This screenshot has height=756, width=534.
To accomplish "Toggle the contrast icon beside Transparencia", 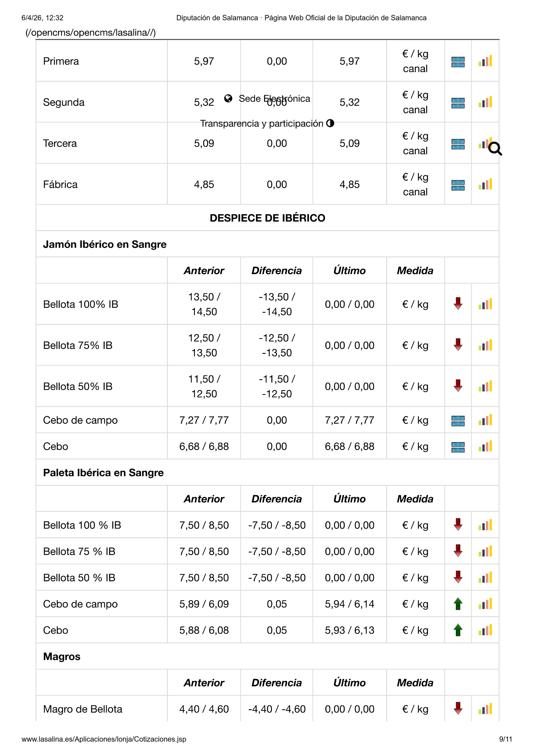I will coord(330,123).
